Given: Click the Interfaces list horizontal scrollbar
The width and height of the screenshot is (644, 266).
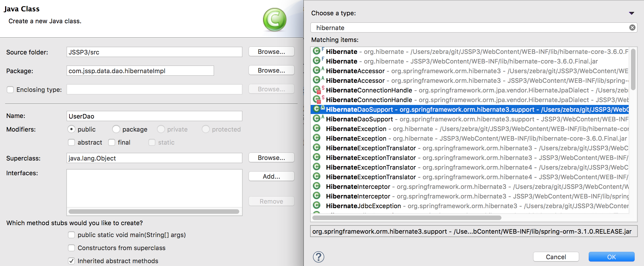Looking at the screenshot, I should click(x=154, y=212).
